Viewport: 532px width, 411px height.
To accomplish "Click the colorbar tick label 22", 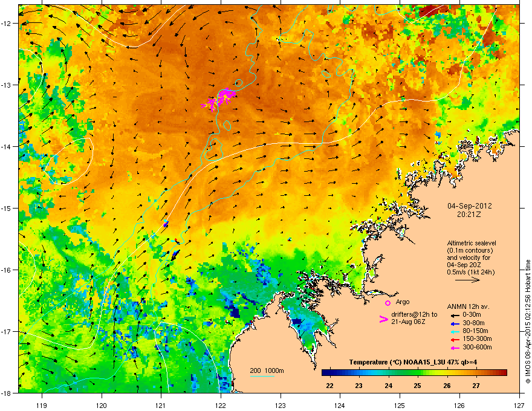I will (x=329, y=386).
